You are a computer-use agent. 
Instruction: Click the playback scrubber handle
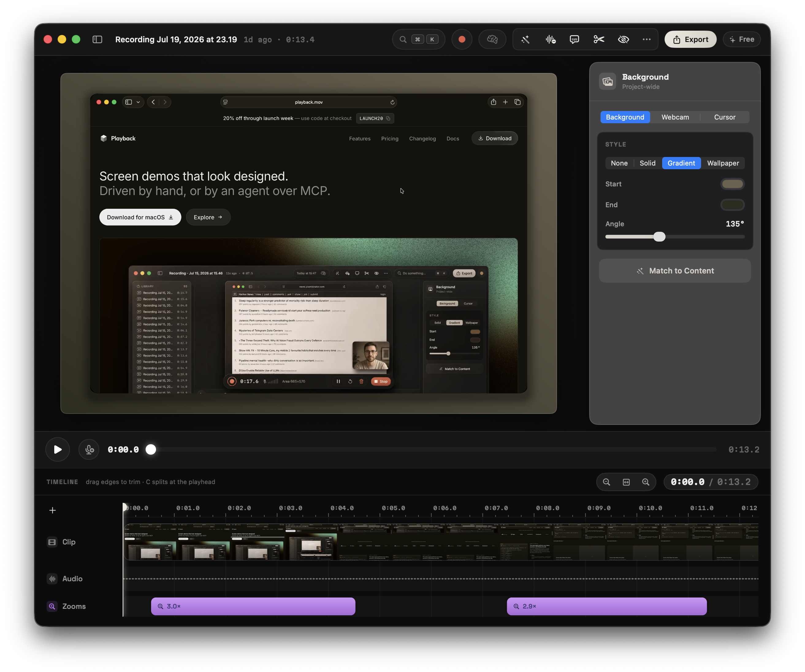151,450
